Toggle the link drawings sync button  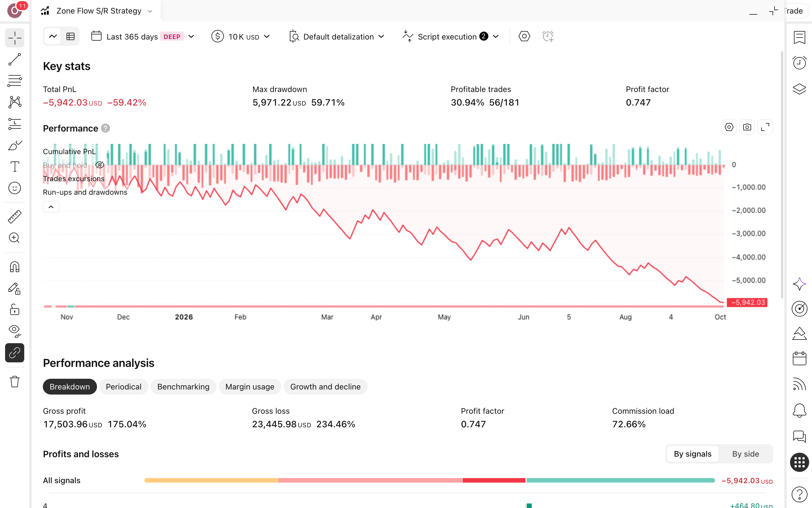(x=15, y=353)
